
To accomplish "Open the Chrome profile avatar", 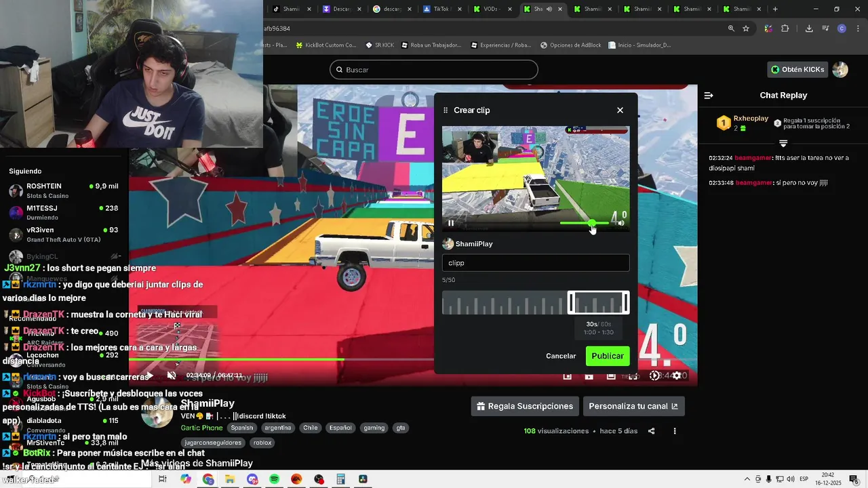I will [x=842, y=28].
